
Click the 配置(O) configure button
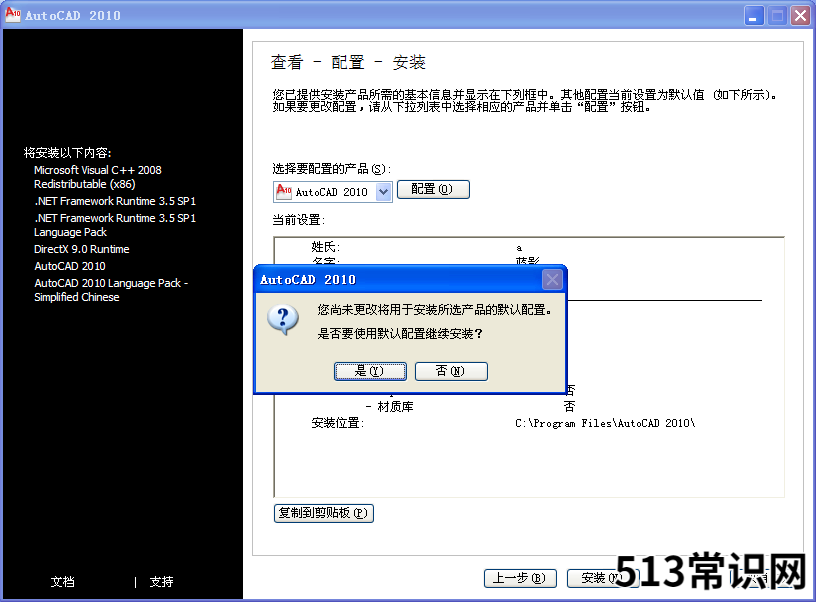point(433,189)
